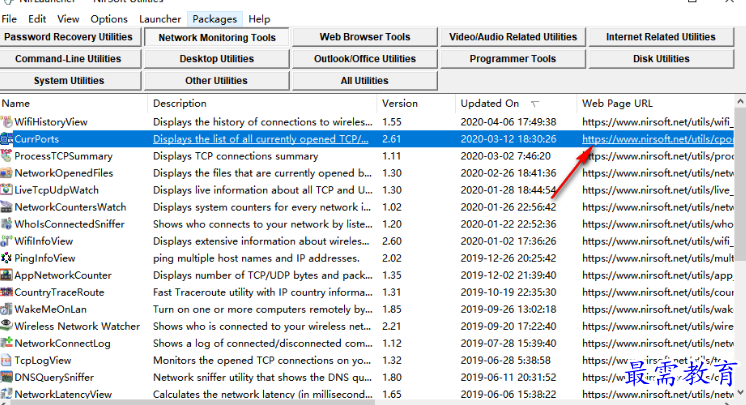
Task: Show Web Browser Tools category
Action: (365, 37)
